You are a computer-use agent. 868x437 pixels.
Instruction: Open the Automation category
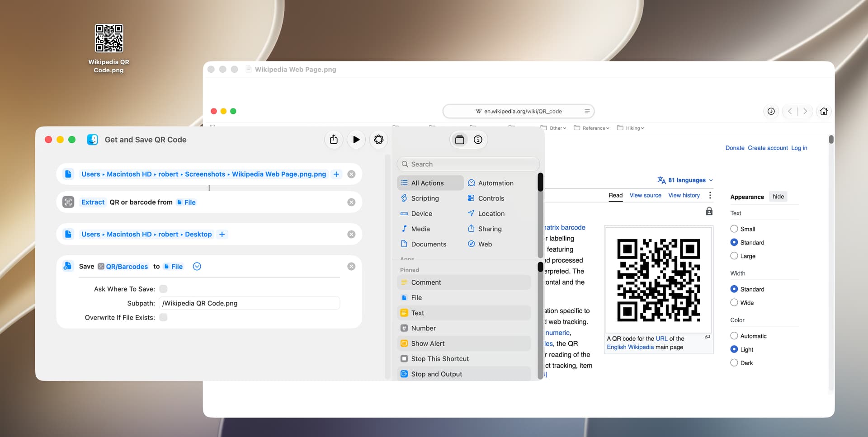[x=491, y=183]
